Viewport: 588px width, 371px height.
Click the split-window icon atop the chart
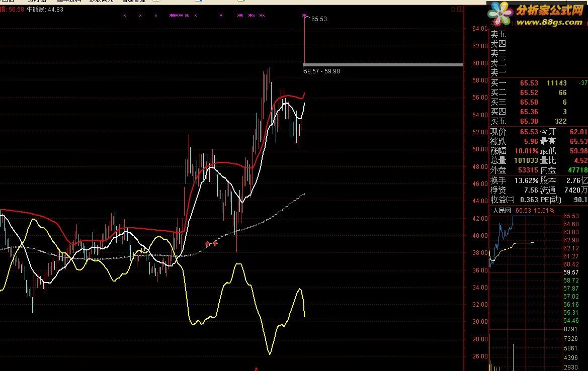460,9
